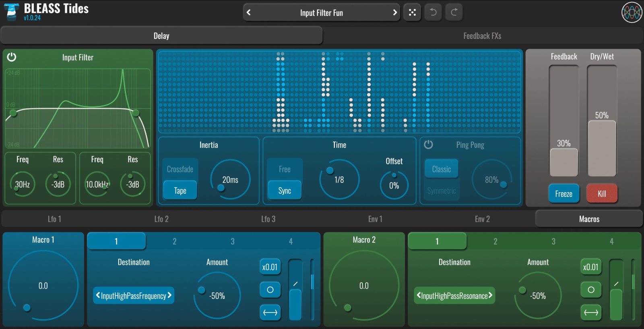644x329 pixels.
Task: Click Macro 1 unipolar circle icon
Action: 270,290
